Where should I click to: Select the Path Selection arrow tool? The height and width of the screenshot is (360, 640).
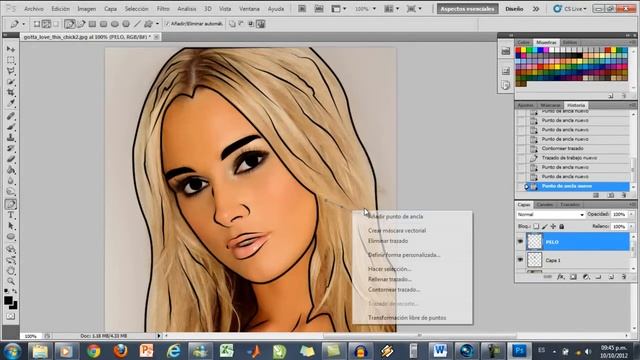(11, 226)
